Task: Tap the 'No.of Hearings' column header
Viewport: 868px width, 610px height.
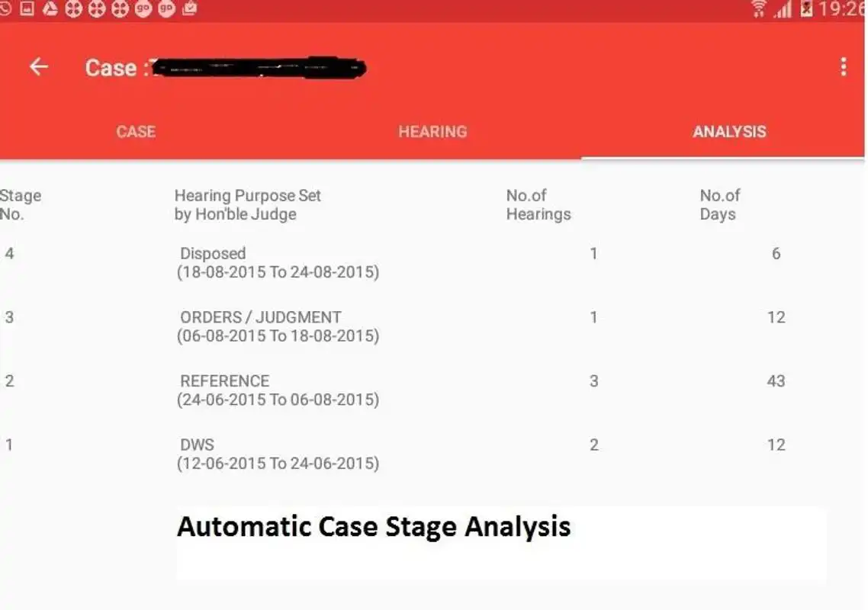Action: [x=538, y=204]
